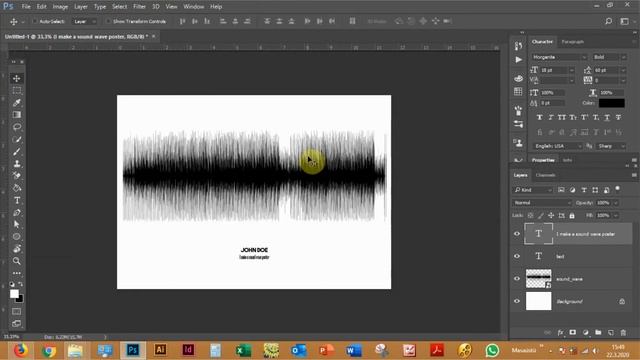This screenshot has height=360, width=640.
Task: Select the sound_wave layer thumbnail
Action: [x=538, y=279]
